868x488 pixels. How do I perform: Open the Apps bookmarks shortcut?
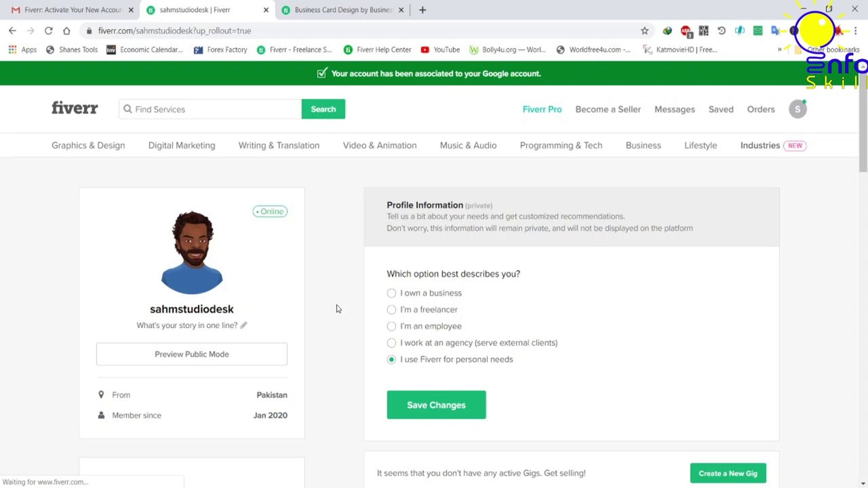[22, 49]
